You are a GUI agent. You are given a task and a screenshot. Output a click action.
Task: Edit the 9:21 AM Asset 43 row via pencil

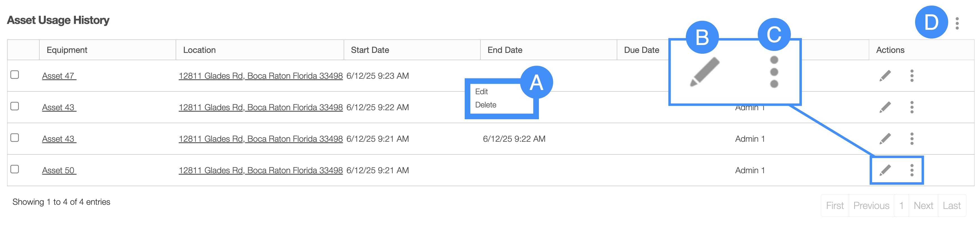pyautogui.click(x=885, y=139)
